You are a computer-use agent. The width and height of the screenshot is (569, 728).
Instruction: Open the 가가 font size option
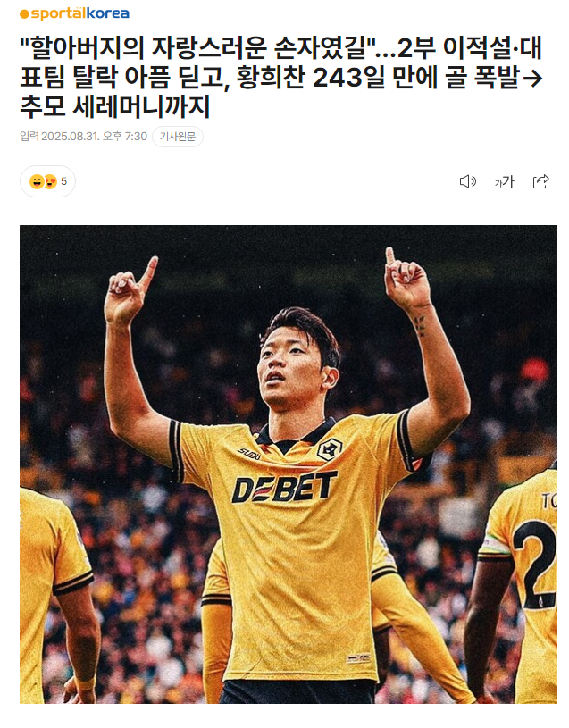[504, 181]
